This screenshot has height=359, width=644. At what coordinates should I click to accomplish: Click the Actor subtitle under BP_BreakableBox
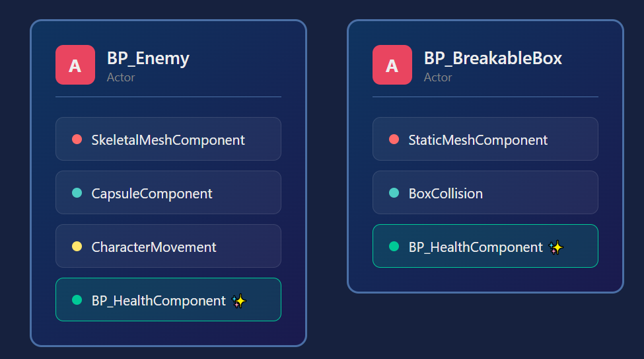click(x=438, y=77)
